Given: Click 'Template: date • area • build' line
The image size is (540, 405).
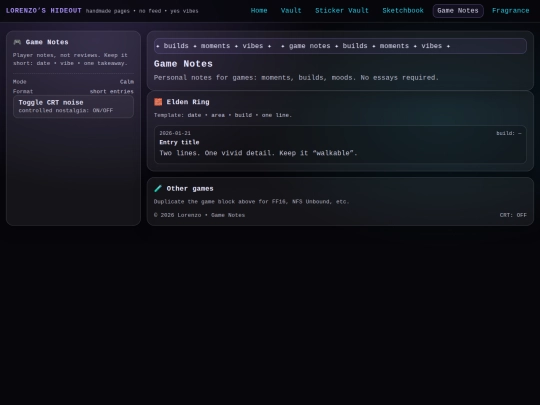Looking at the screenshot, I should (223, 115).
